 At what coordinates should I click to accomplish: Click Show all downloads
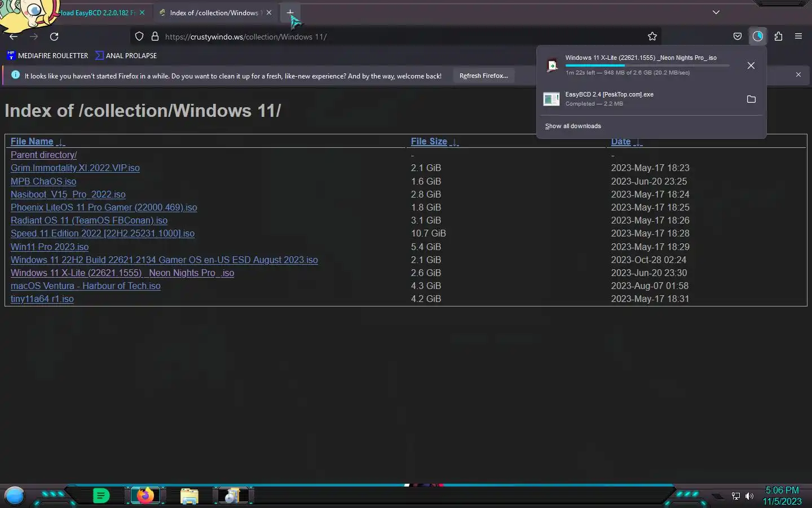[573, 126]
